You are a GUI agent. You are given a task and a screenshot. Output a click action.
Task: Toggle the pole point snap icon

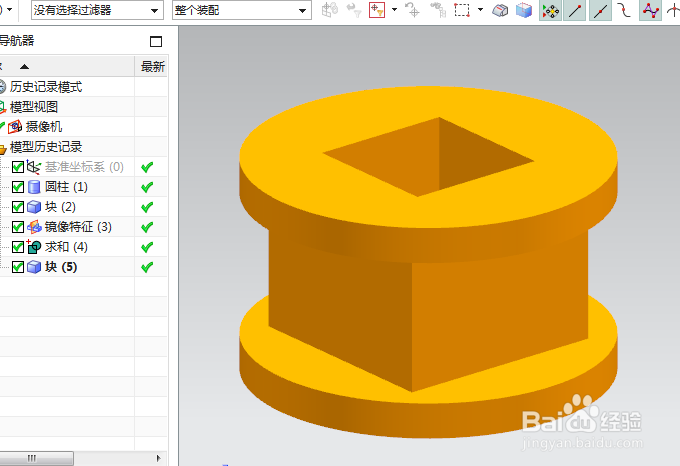point(651,10)
